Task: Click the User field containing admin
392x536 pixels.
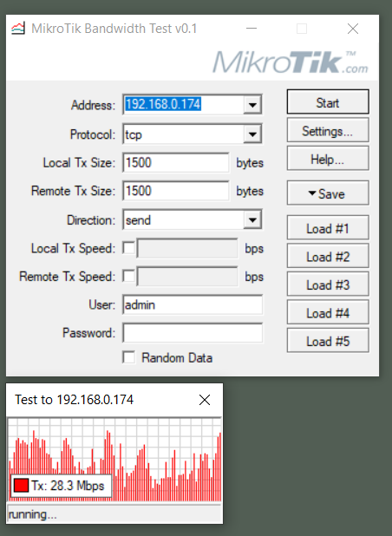Action: [x=193, y=304]
